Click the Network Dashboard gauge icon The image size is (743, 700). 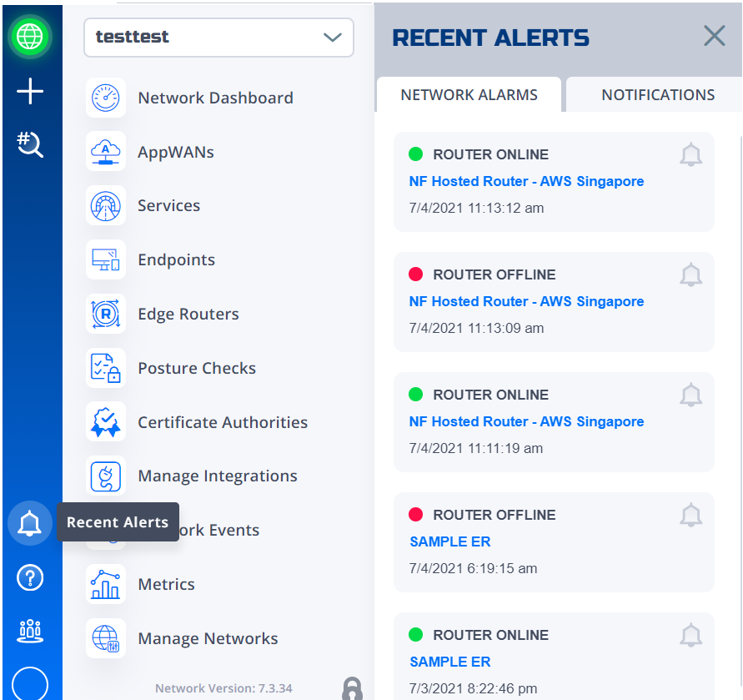[x=106, y=98]
